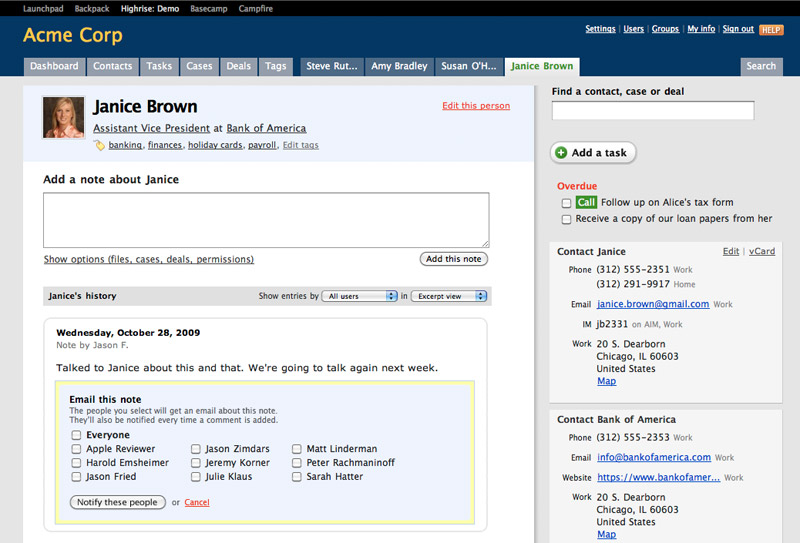This screenshot has width=800, height=543.
Task: Click the Notify these people button
Action: 117,502
